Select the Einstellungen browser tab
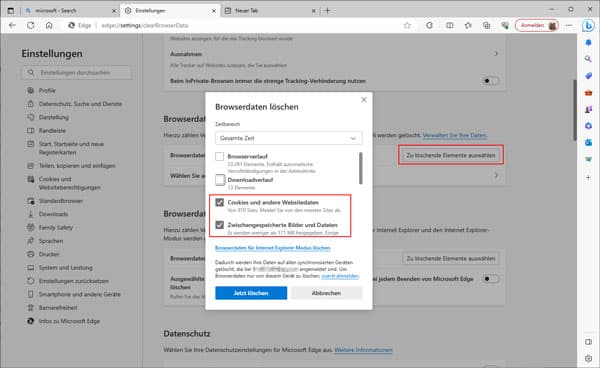 (x=170, y=11)
